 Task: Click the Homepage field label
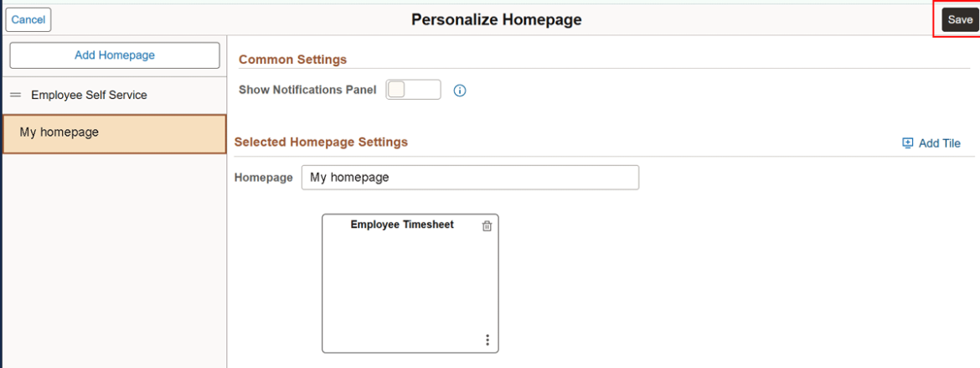pos(263,178)
